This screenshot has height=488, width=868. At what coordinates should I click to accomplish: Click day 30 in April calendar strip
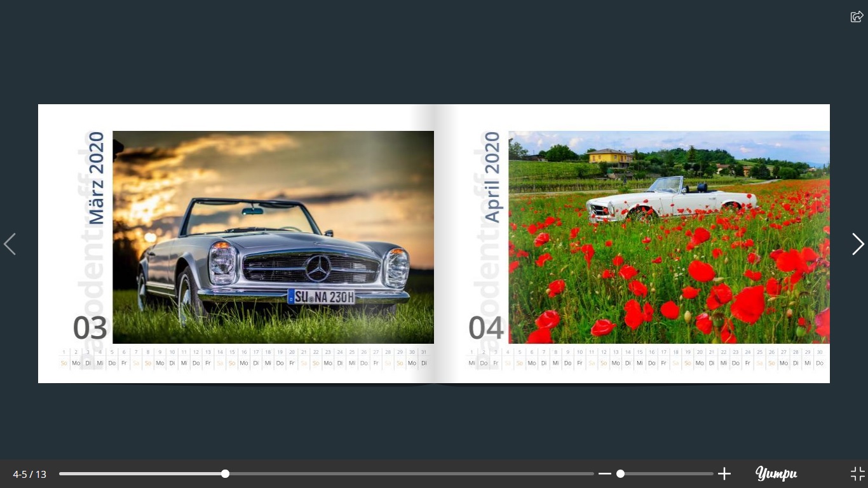[x=820, y=352]
